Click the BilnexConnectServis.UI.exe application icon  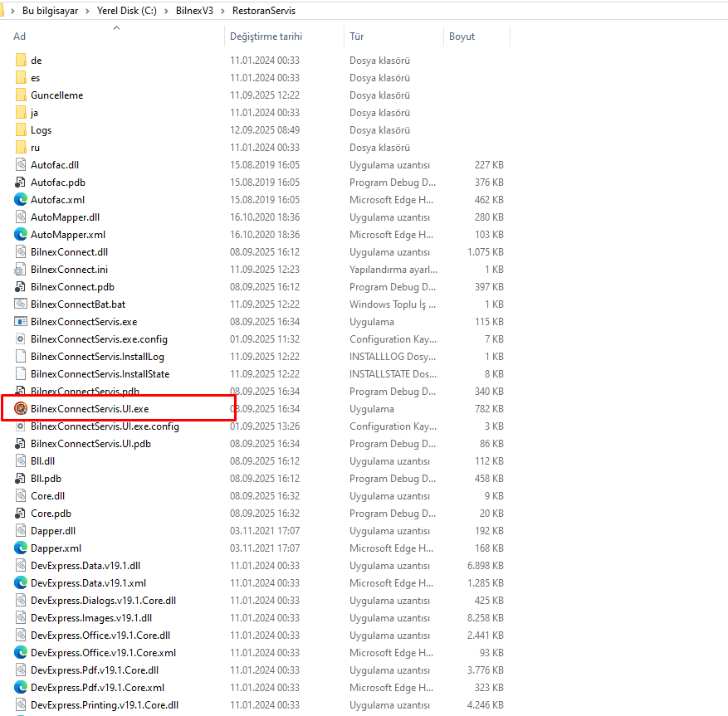(x=21, y=408)
